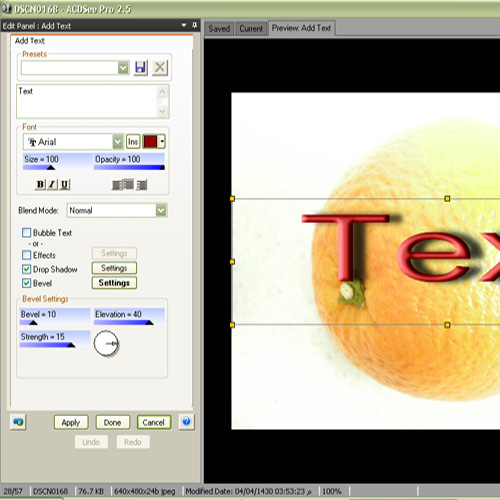Uncheck the Bevel option
Viewport: 500px width, 500px height.
pyautogui.click(x=26, y=283)
